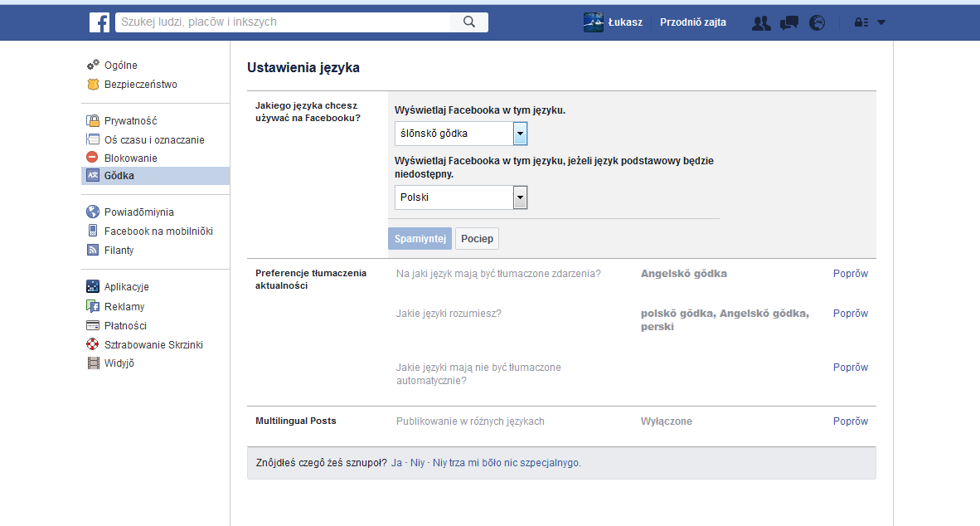The image size is (980, 526).
Task: Open the friend requests icon
Action: (760, 23)
